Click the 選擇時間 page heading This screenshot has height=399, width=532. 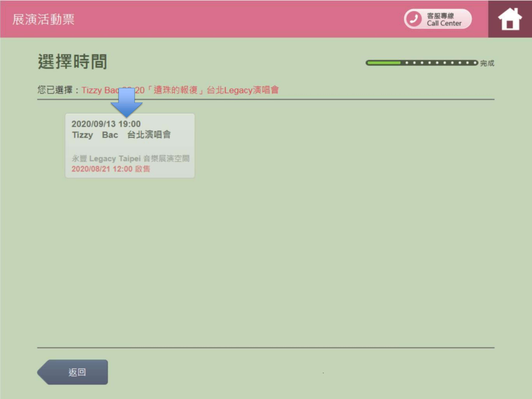point(72,62)
